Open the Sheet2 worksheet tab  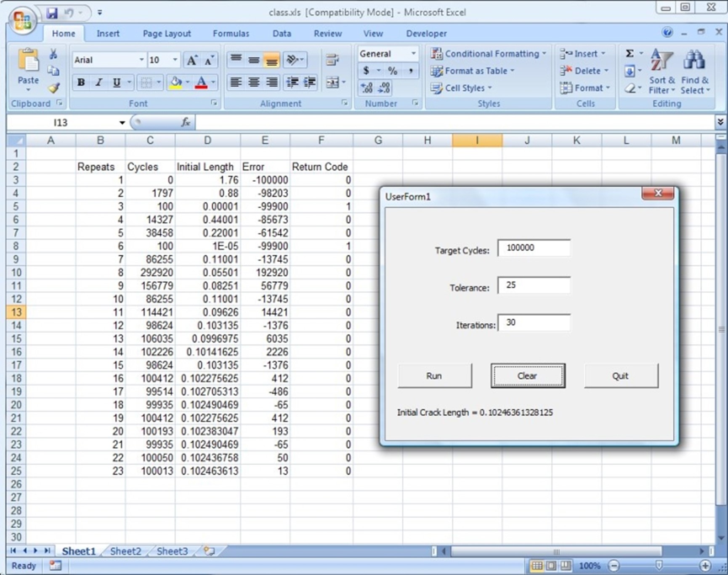(x=125, y=551)
